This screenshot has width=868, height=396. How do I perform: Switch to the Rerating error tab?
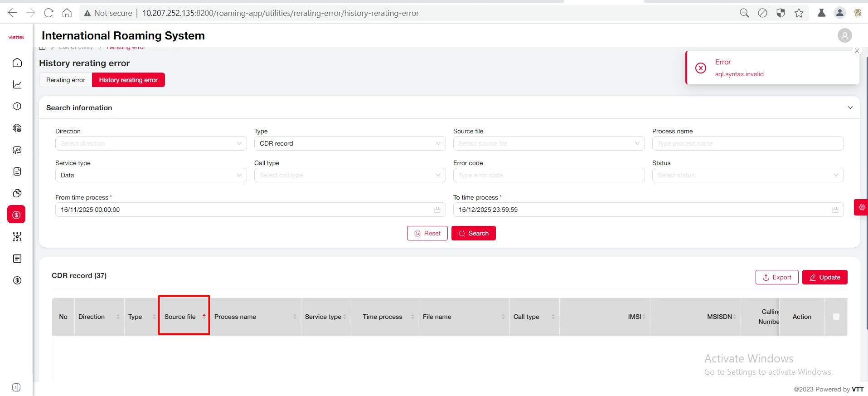[x=66, y=80]
